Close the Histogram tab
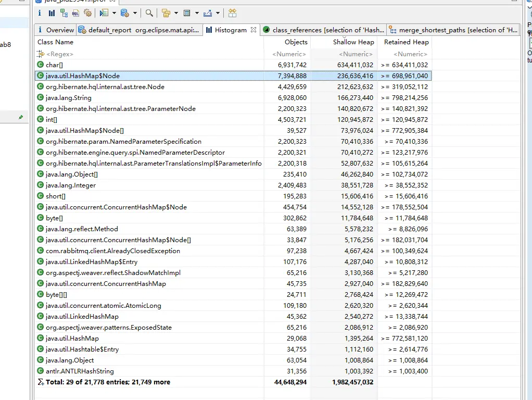Screen dimensions: 532x400 tap(254, 30)
